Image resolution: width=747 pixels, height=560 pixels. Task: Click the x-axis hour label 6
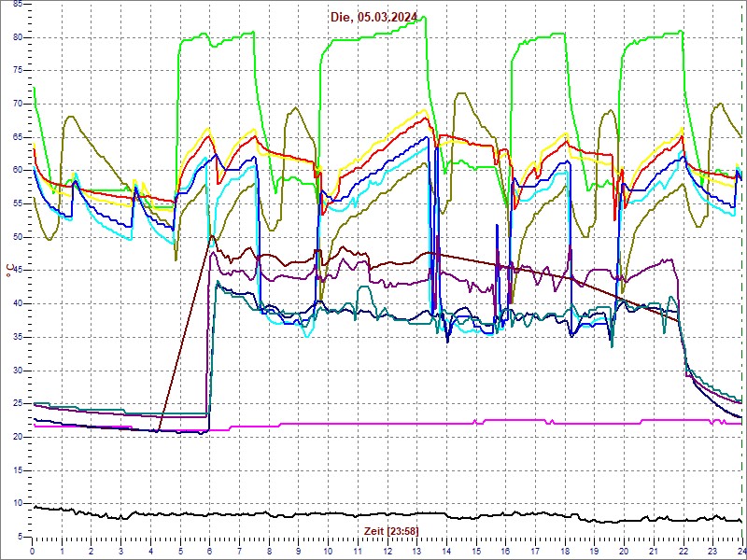coord(209,550)
